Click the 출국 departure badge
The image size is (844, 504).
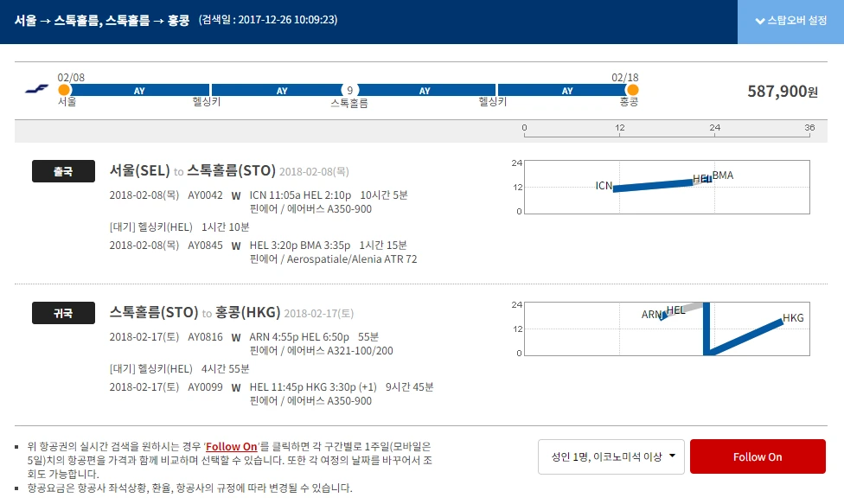(62, 171)
